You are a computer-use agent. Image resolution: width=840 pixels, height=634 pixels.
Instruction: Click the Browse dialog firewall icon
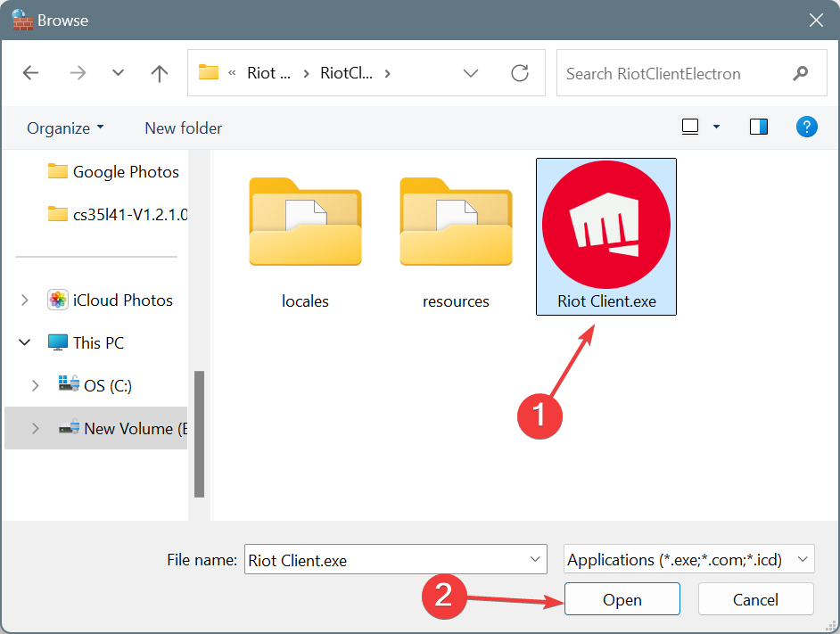coord(22,20)
